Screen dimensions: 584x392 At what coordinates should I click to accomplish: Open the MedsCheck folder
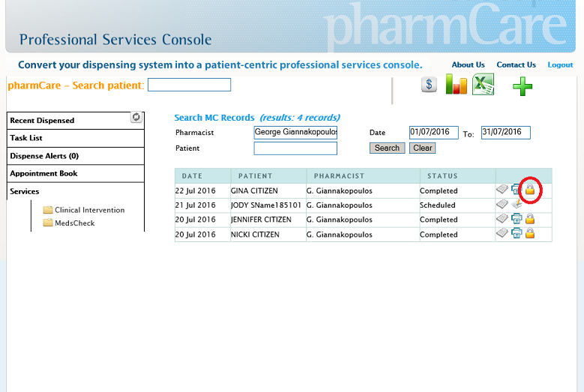[69, 223]
